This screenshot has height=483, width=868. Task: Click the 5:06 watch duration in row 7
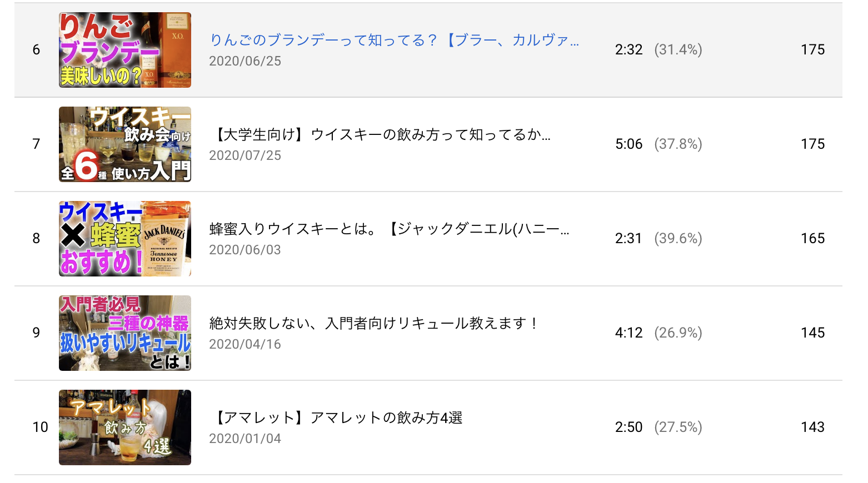click(628, 144)
